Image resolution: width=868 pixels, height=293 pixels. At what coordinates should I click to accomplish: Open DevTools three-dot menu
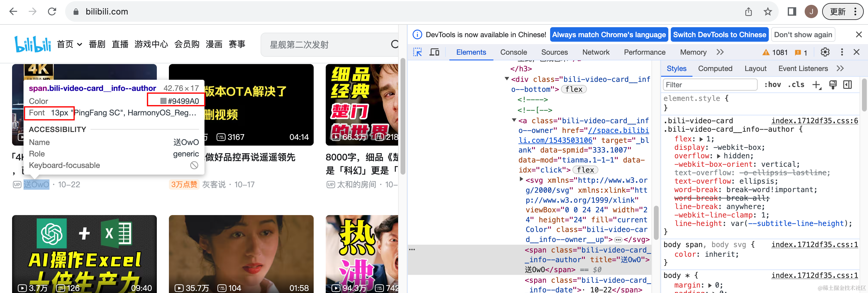pos(842,52)
